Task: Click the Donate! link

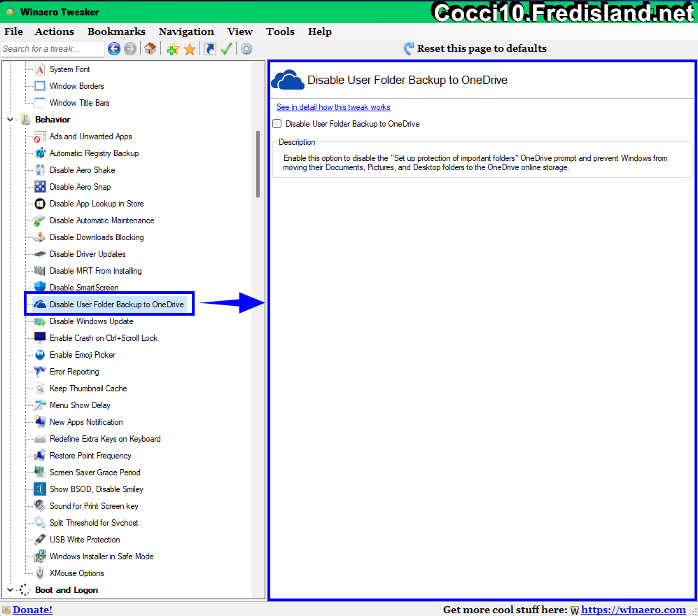Action: pos(32,610)
